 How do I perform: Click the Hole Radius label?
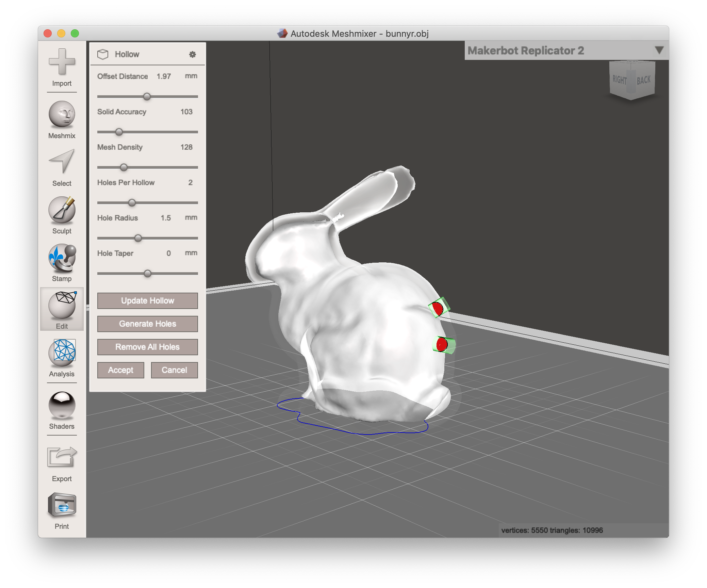(x=117, y=218)
